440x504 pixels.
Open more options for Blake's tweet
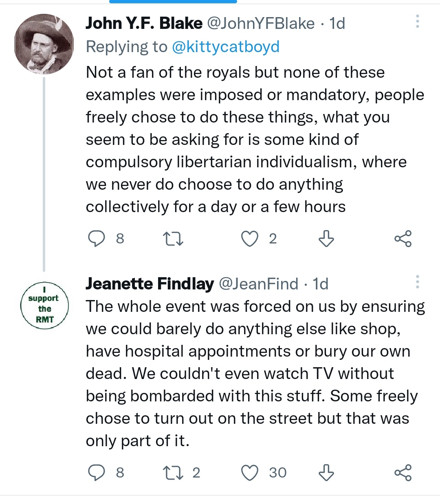coord(417,22)
